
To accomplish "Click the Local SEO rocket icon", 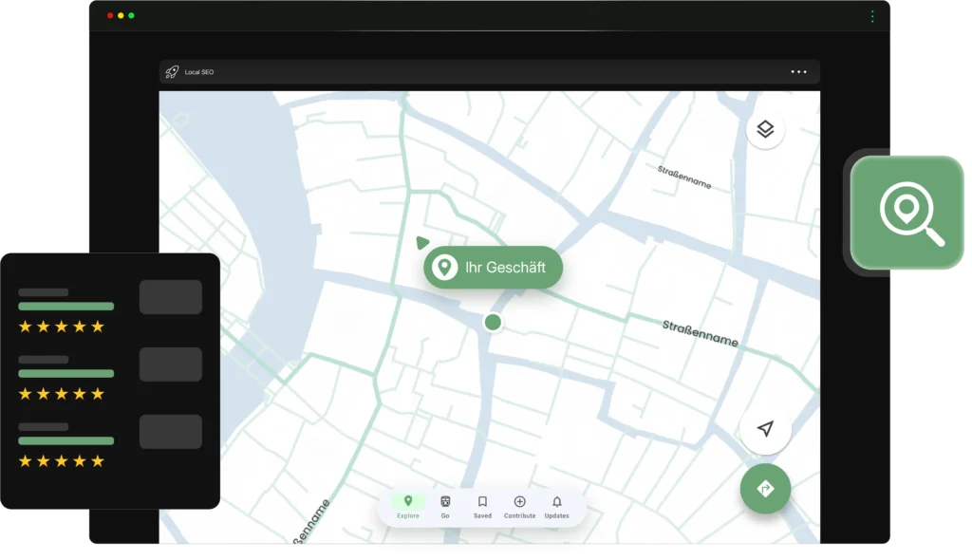I will [x=172, y=72].
